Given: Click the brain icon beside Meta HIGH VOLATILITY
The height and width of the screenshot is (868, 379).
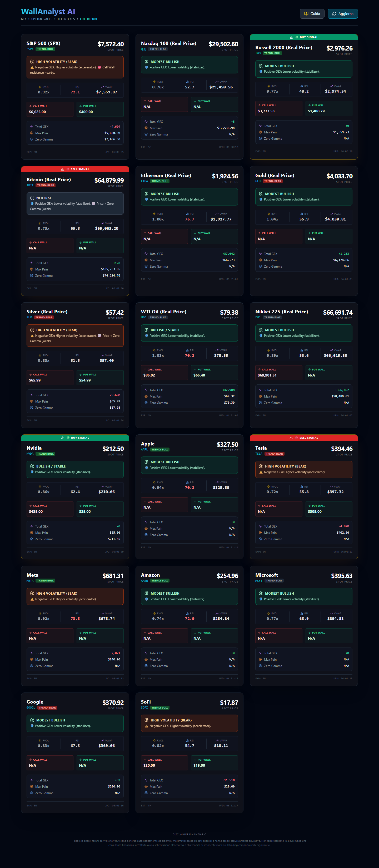Looking at the screenshot, I should coord(32,593).
